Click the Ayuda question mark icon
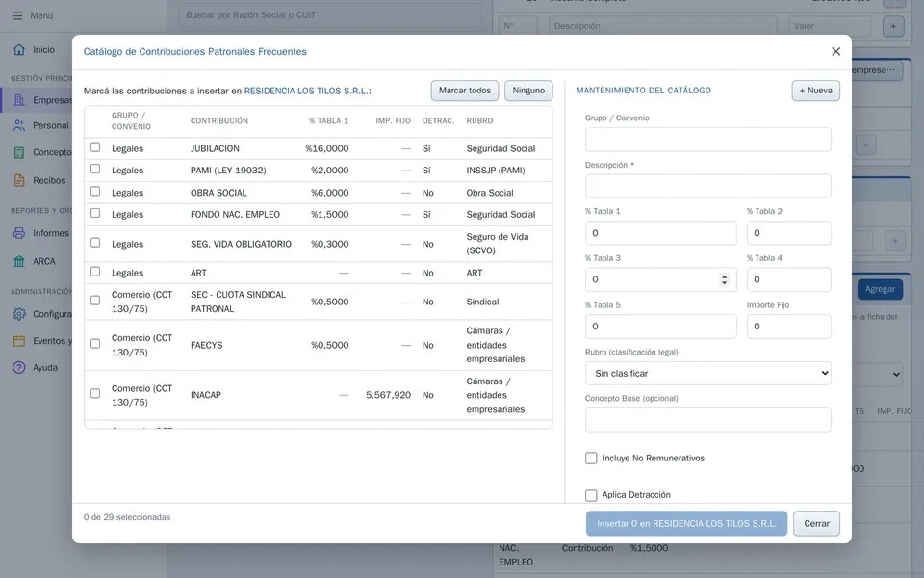The width and height of the screenshot is (924, 578). pyautogui.click(x=19, y=367)
